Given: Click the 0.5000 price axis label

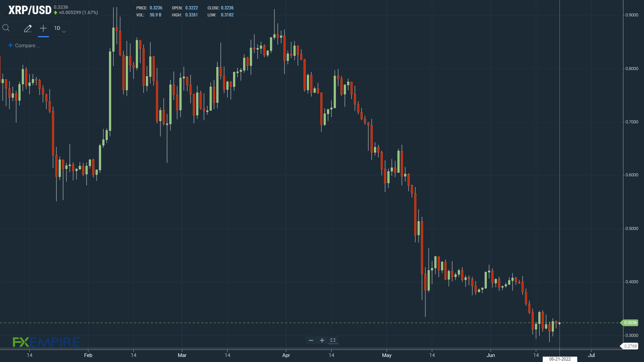Looking at the screenshot, I should coord(632,229).
